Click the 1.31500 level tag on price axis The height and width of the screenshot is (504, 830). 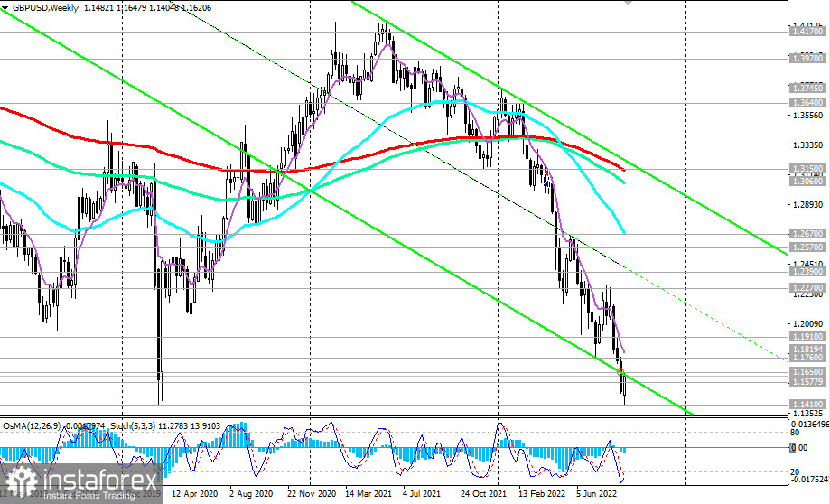point(807,168)
